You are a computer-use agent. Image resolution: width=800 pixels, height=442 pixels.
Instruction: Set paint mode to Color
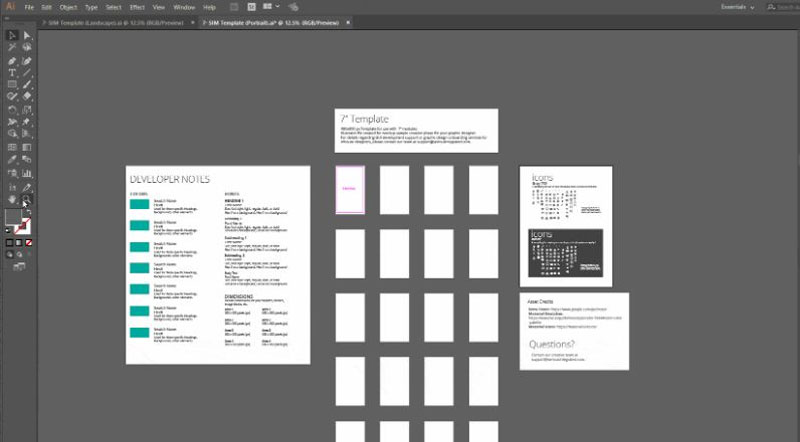coord(9,243)
